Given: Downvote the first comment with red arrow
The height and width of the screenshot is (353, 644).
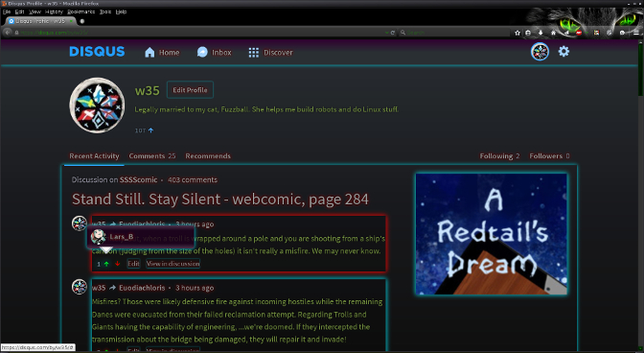Looking at the screenshot, I should pyautogui.click(x=118, y=264).
